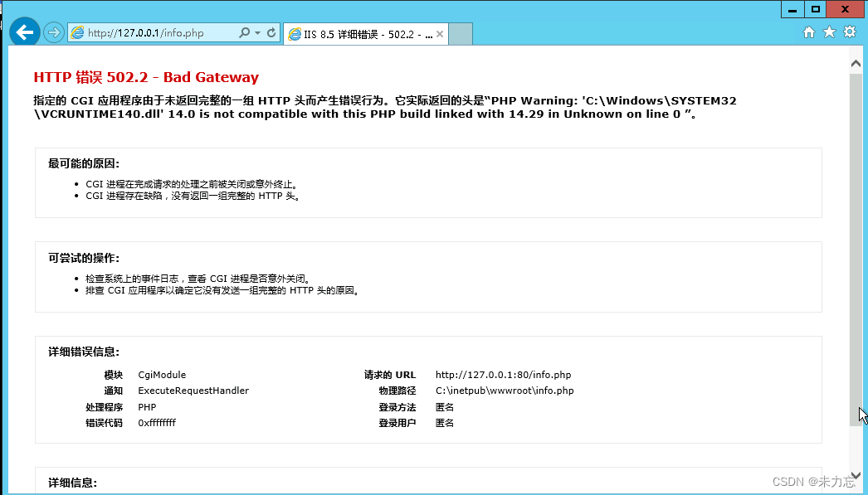The height and width of the screenshot is (495, 868).
Task: Click the browser Forward arrow button
Action: click(54, 32)
